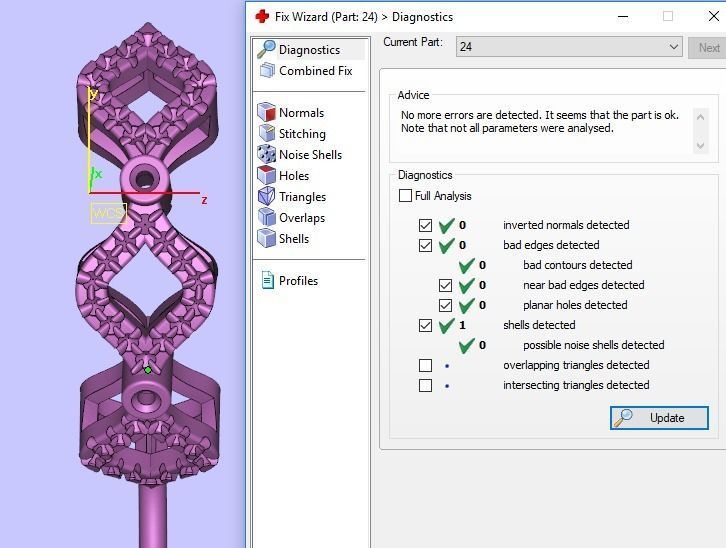The width and height of the screenshot is (726, 548).
Task: Uncheck bad edges detected checkbox
Action: tap(425, 245)
